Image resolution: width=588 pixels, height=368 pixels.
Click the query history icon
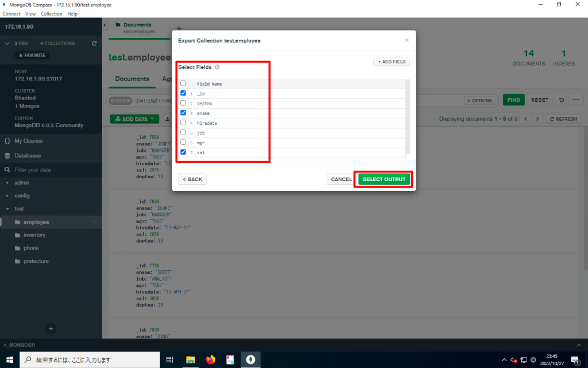tap(562, 100)
